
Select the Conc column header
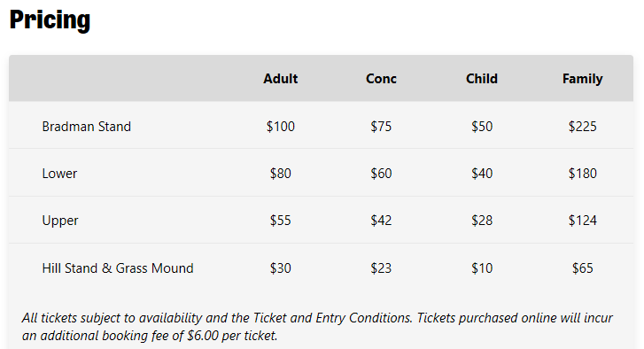click(x=381, y=79)
